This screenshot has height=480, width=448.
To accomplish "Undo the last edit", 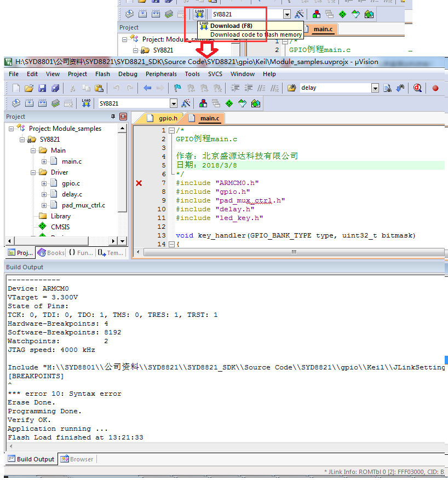I will click(x=116, y=88).
